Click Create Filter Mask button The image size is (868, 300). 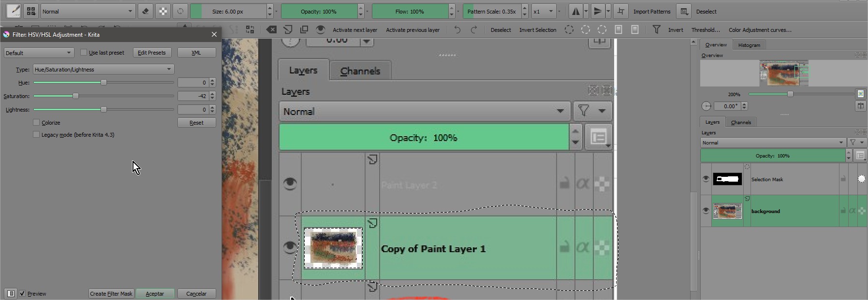(111, 294)
